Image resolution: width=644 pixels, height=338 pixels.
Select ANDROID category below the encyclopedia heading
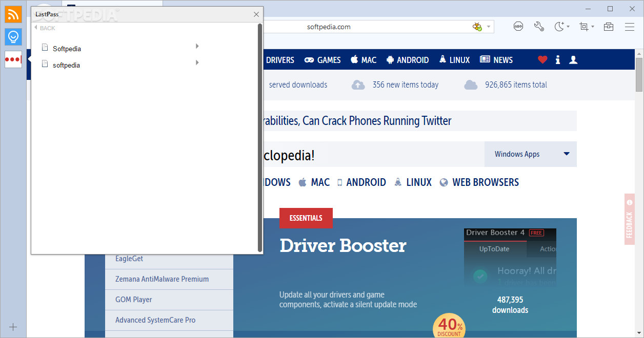[x=361, y=182]
